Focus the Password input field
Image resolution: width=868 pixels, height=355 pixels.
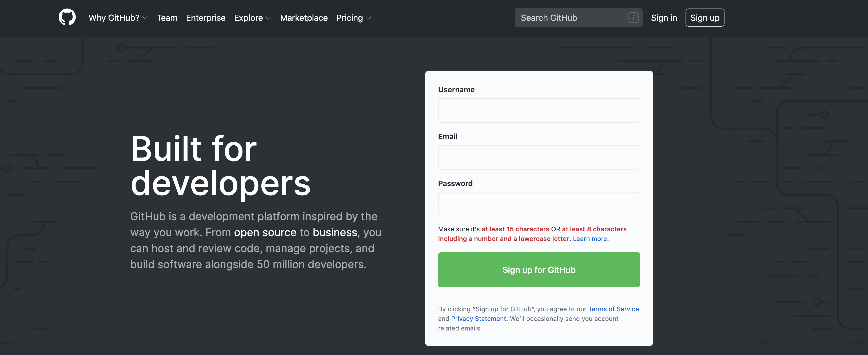pos(539,204)
